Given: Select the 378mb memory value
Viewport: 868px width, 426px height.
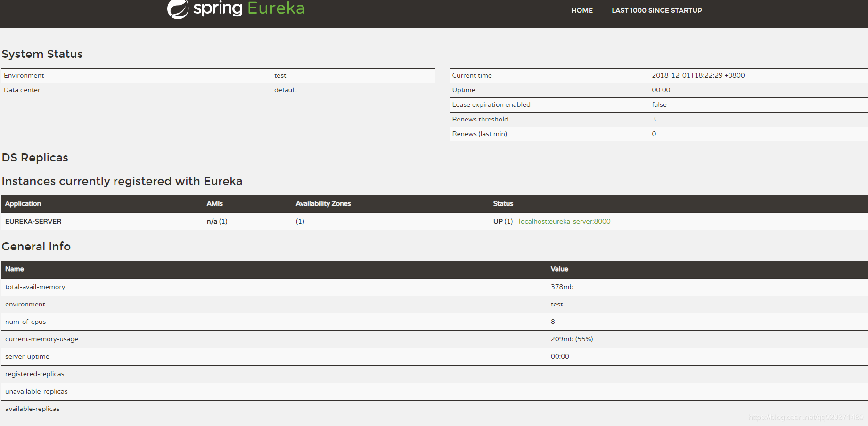Looking at the screenshot, I should 562,287.
